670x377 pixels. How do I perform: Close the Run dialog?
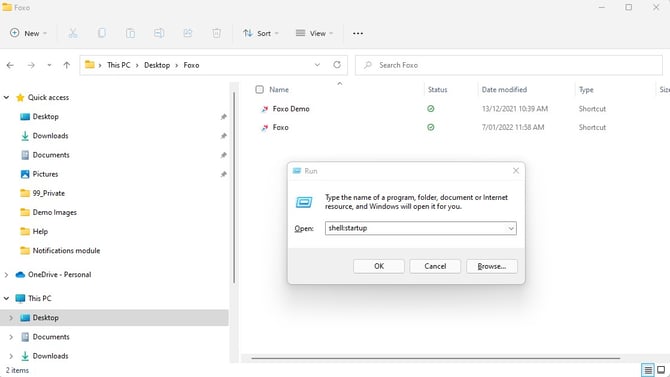tap(516, 171)
